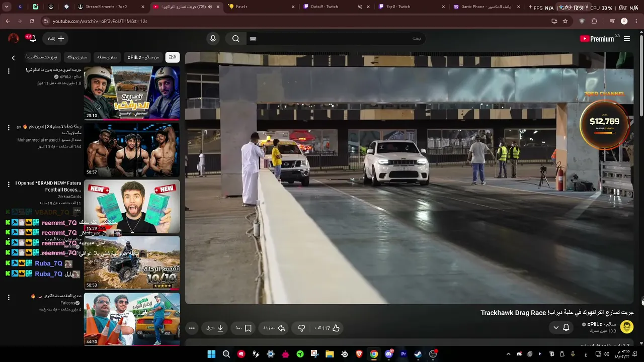Screen dimensions: 644x362
Task: Open File Explorer from the taskbar
Action: 330,354
